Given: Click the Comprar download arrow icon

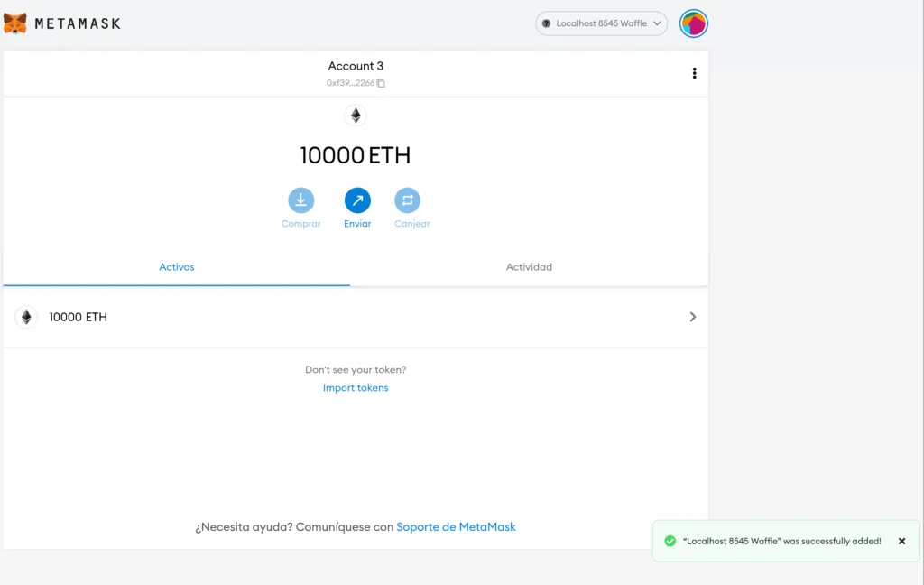Looking at the screenshot, I should click(x=300, y=200).
